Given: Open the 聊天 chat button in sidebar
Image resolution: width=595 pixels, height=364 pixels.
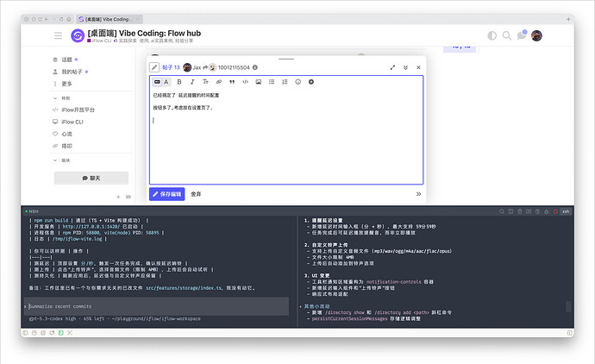Looking at the screenshot, I should pyautogui.click(x=85, y=178).
